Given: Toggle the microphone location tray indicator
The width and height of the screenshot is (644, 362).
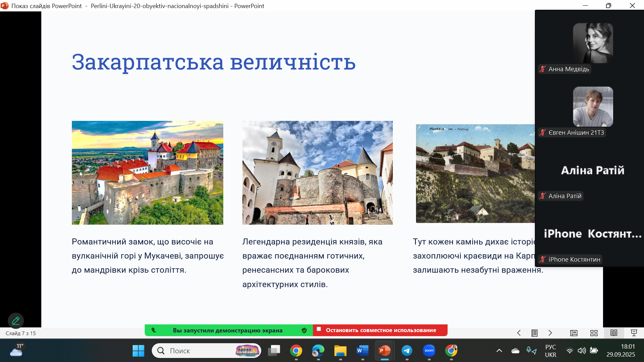Looking at the screenshot, I should (x=531, y=351).
